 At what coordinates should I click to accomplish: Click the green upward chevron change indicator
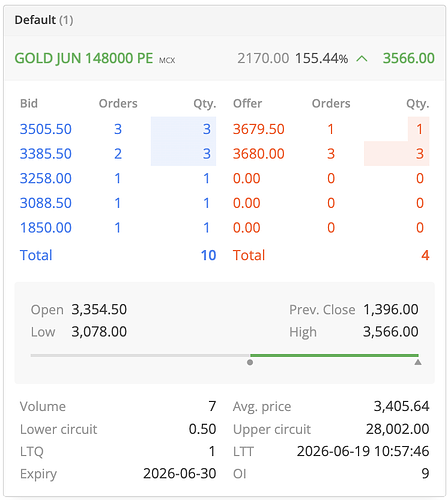[x=362, y=59]
